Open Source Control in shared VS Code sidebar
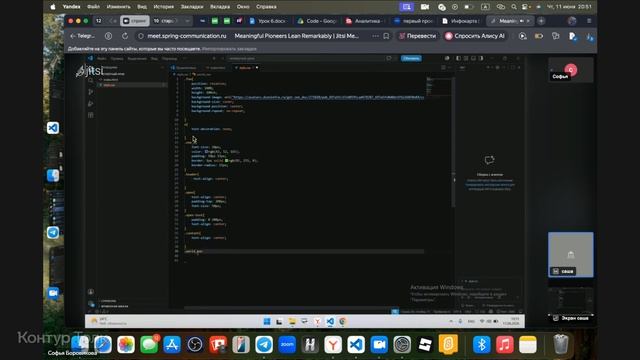The width and height of the screenshot is (640, 360). (91, 92)
